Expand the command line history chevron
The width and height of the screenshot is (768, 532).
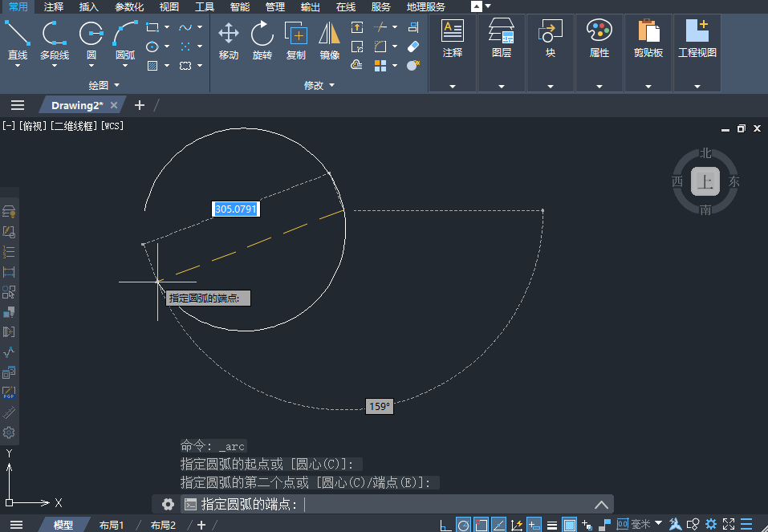[x=601, y=505]
